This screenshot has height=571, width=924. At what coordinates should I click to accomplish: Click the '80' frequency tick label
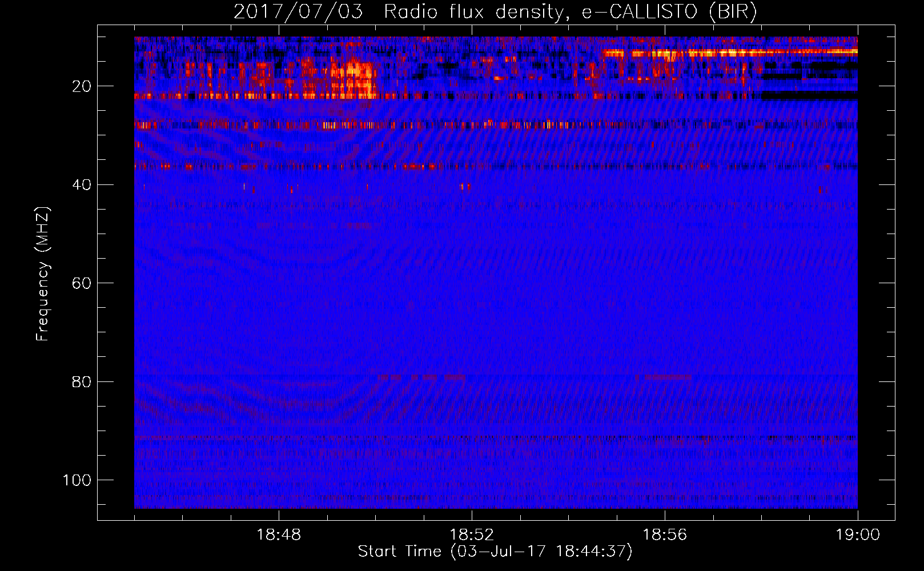pos(82,381)
